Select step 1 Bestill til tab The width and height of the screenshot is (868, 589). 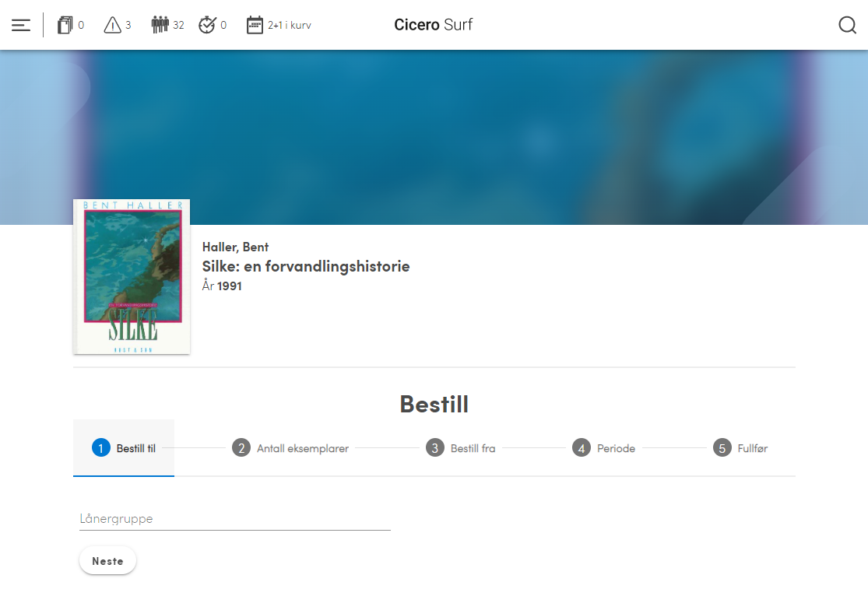coord(124,448)
